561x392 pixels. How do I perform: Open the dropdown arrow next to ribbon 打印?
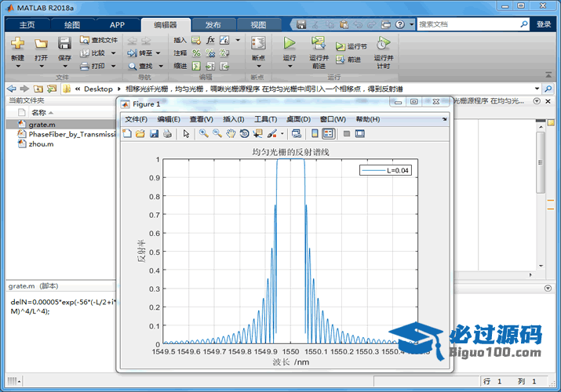coord(114,66)
